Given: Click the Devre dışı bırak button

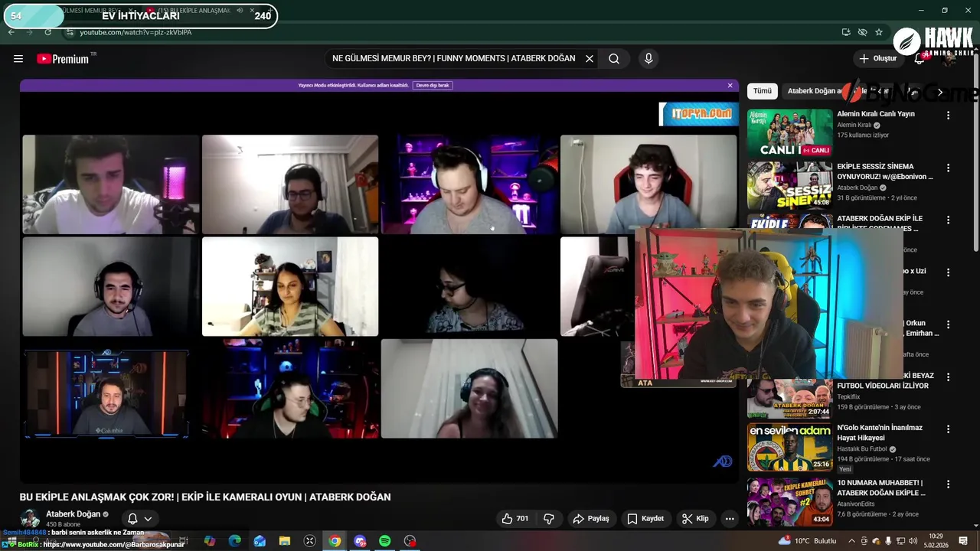Looking at the screenshot, I should click(433, 86).
